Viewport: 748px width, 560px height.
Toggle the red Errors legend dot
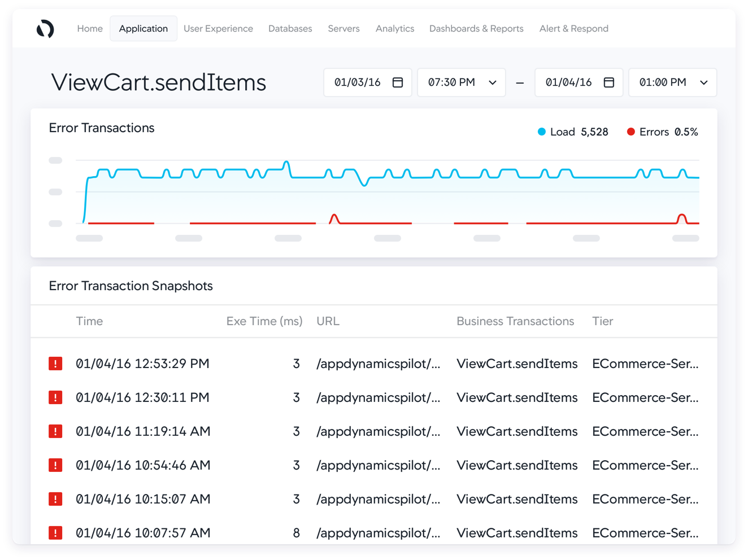coord(631,132)
